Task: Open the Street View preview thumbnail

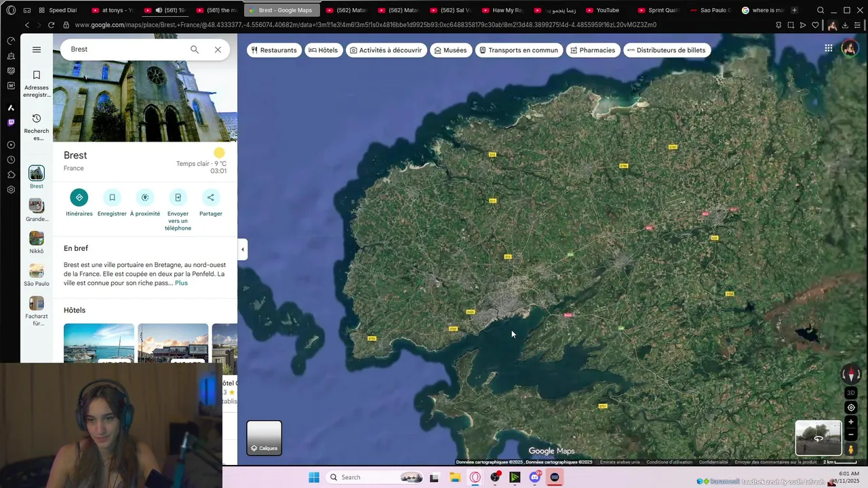Action: 818,438
